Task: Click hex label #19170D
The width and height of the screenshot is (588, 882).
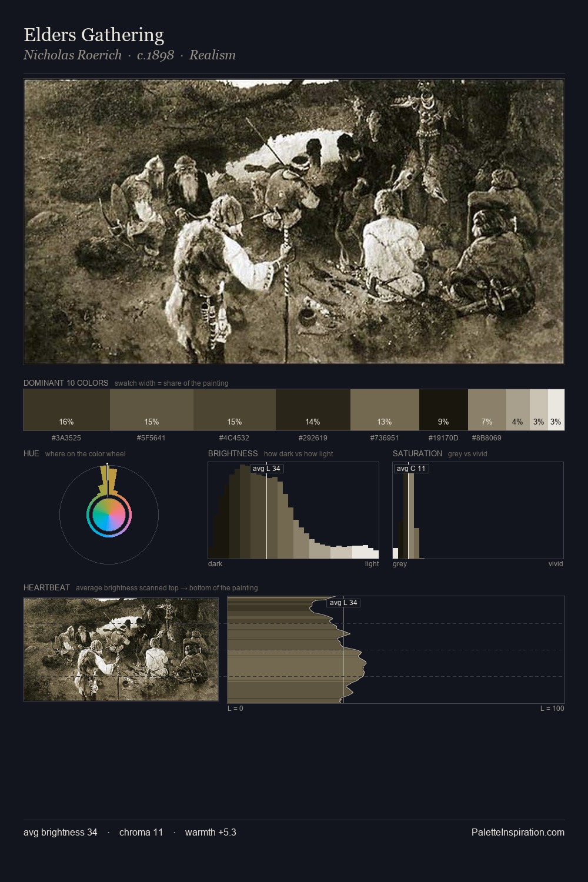Action: (x=443, y=438)
